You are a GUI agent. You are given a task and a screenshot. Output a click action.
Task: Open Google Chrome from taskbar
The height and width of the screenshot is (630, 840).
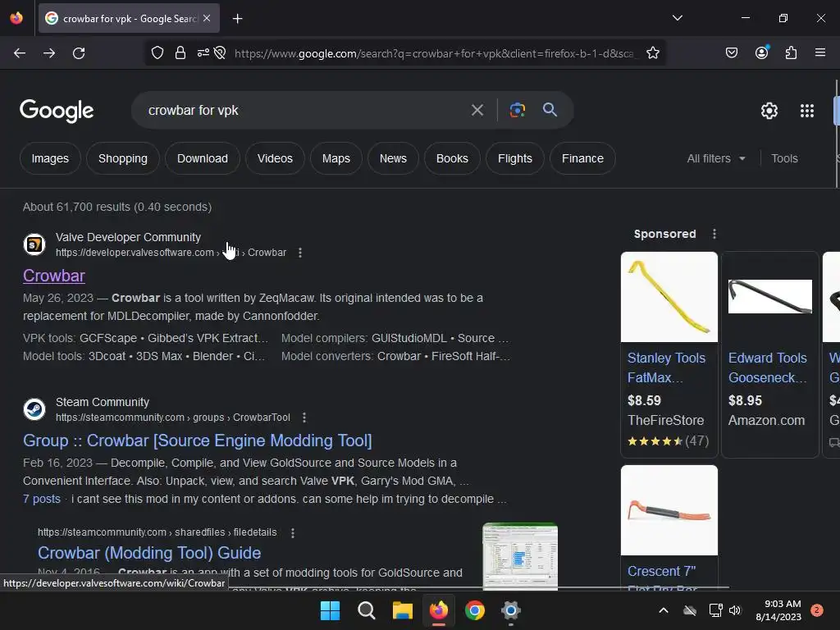click(475, 610)
